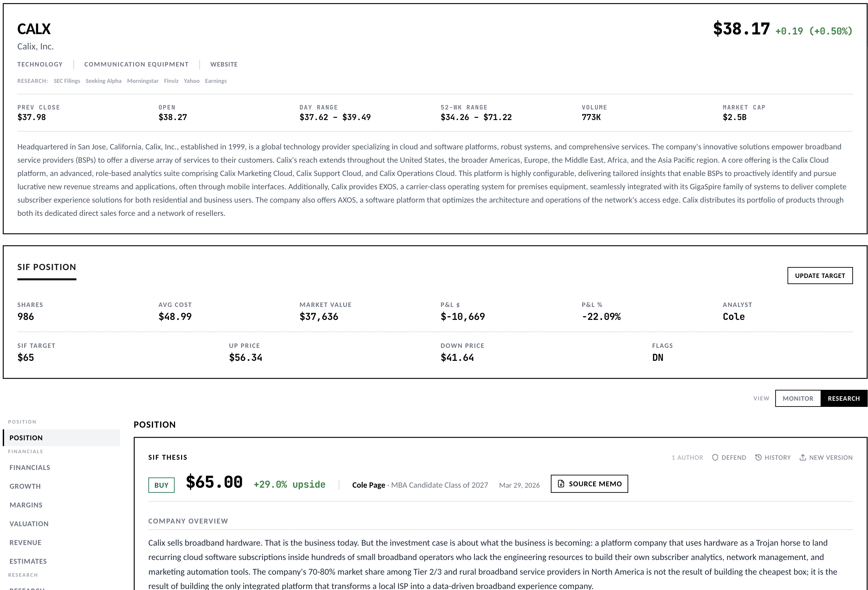Click the Communication Equipment industry label
Screen dimensions: 868x590
click(136, 64)
